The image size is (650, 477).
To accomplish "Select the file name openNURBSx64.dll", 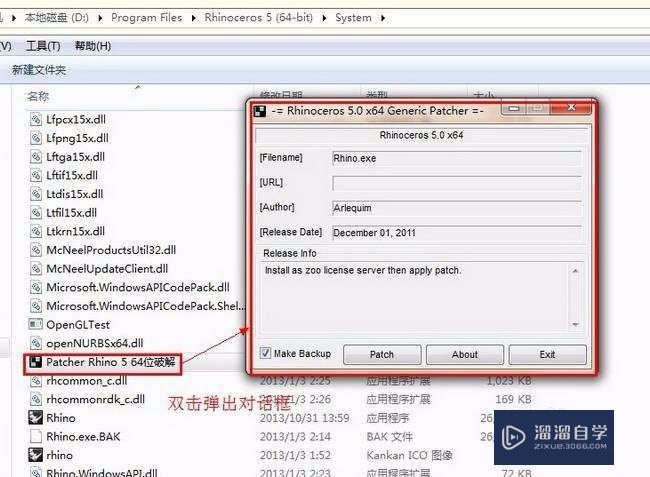I will pos(95,343).
